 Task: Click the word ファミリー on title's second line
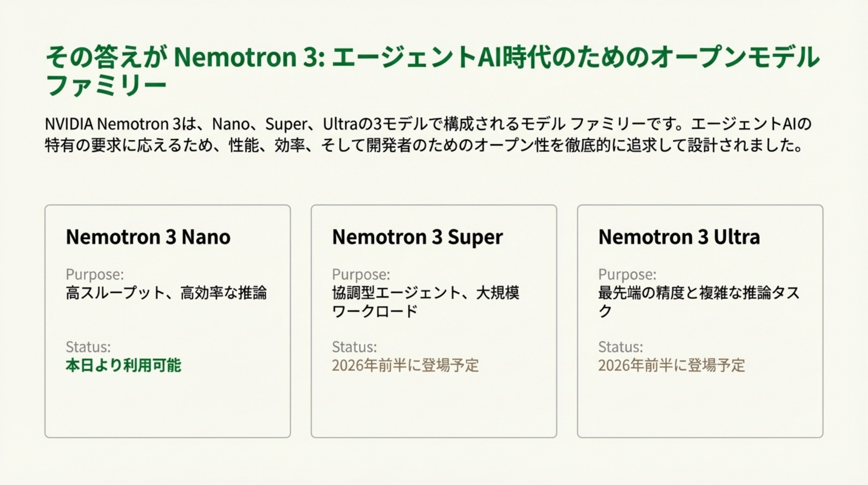106,85
